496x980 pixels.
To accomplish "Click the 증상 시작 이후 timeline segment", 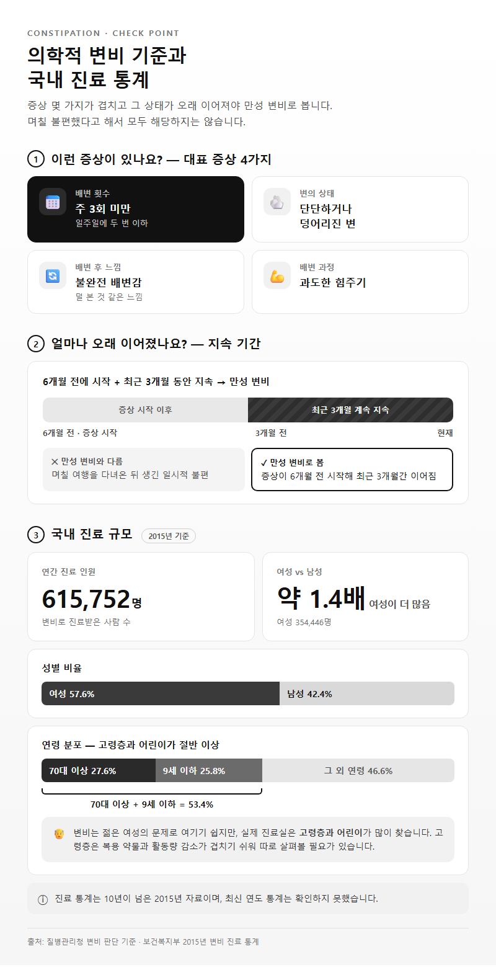I will pos(145,410).
